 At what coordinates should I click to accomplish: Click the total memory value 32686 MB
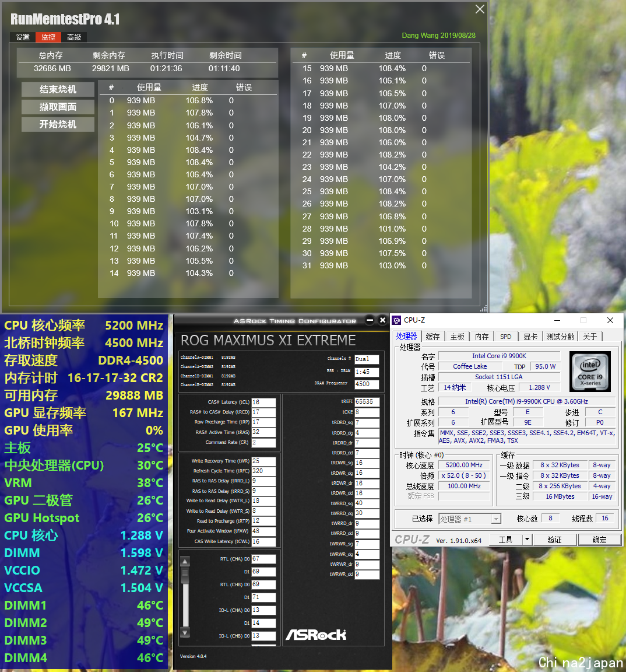52,69
